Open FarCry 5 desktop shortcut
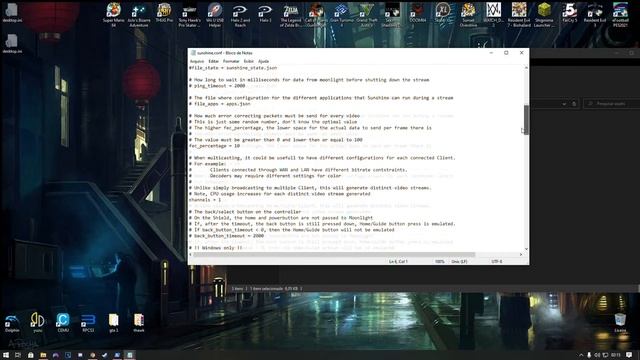This screenshot has width=640, height=360. click(569, 13)
